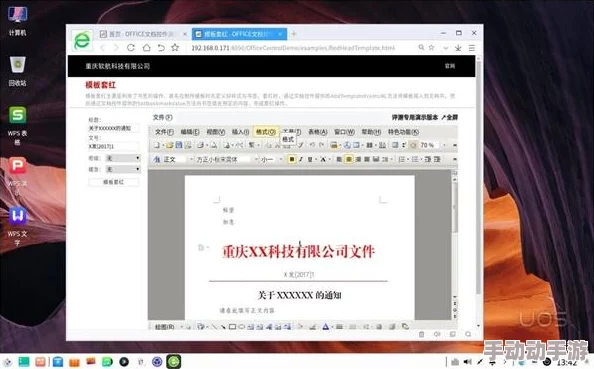Launch WPS 表格 from the desktop
Viewport: 594px width, 369px height.
pos(17,125)
